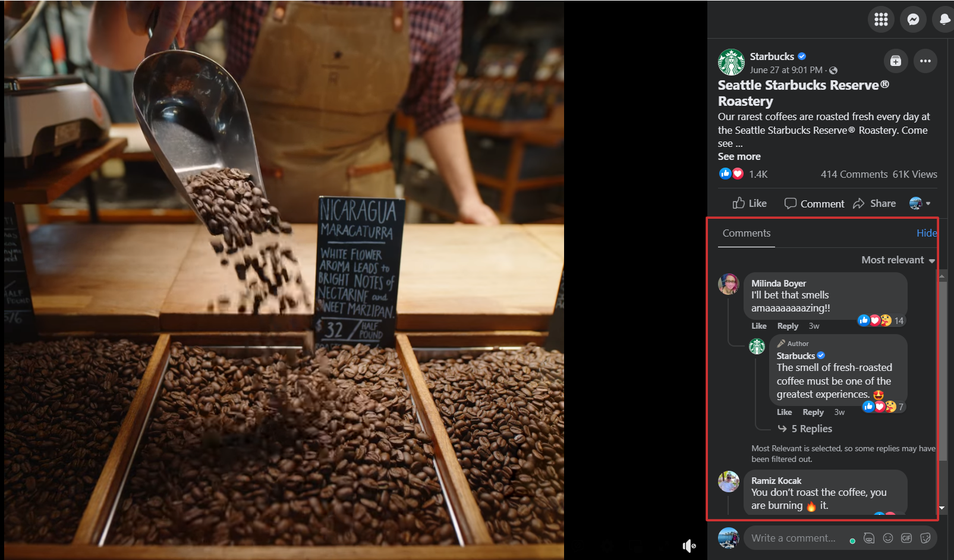Open the Starbucks page profile picture

pos(731,62)
